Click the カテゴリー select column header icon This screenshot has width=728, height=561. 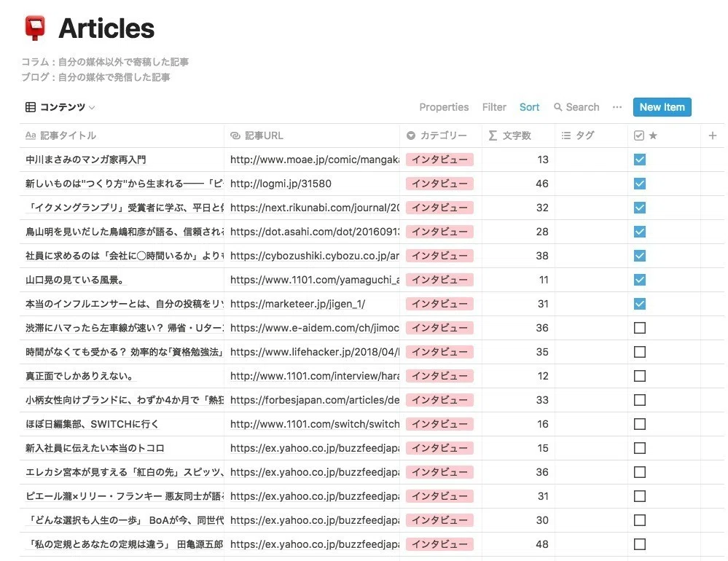click(x=410, y=136)
